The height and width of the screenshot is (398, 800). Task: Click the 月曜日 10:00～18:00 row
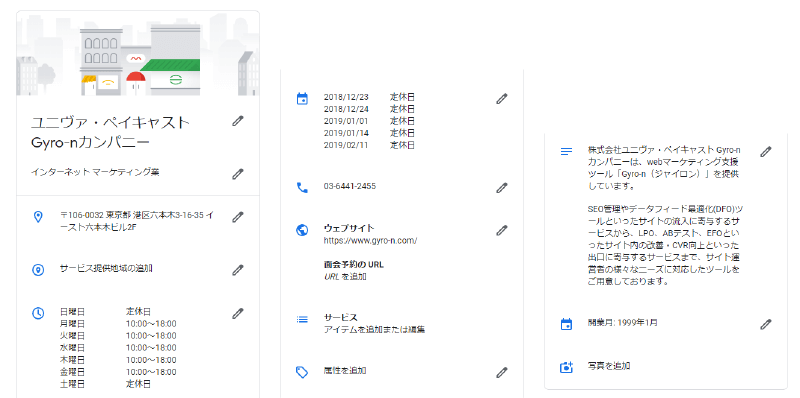tap(118, 324)
